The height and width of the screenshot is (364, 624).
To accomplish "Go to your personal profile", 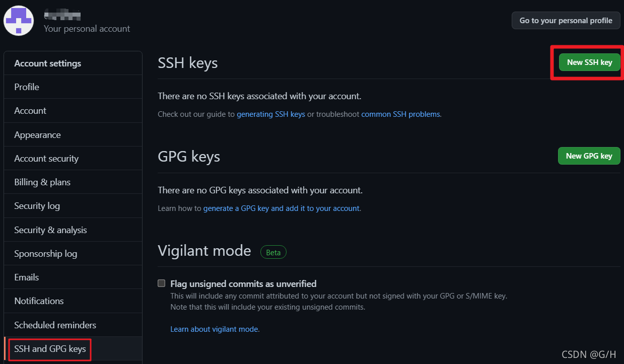I will (x=566, y=21).
